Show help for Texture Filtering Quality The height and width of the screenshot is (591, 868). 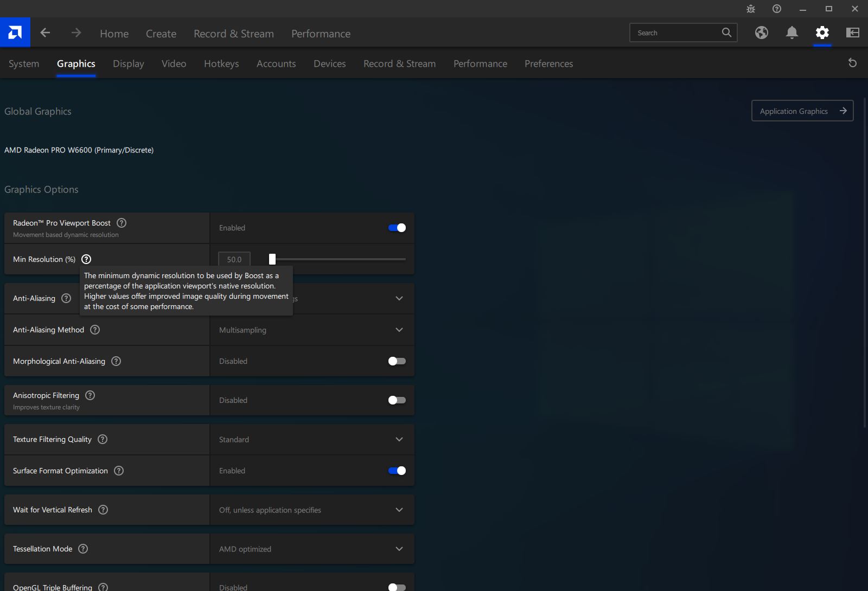[103, 439]
